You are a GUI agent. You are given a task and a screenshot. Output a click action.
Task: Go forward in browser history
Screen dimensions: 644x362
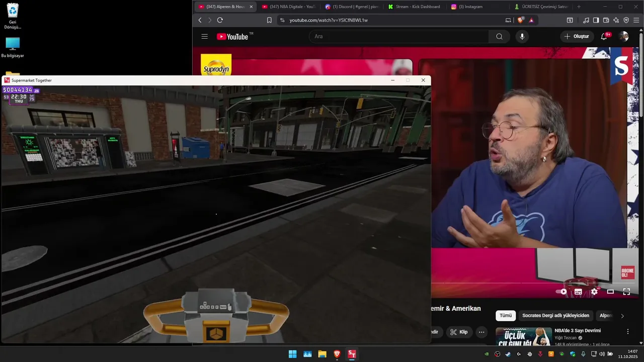(210, 20)
